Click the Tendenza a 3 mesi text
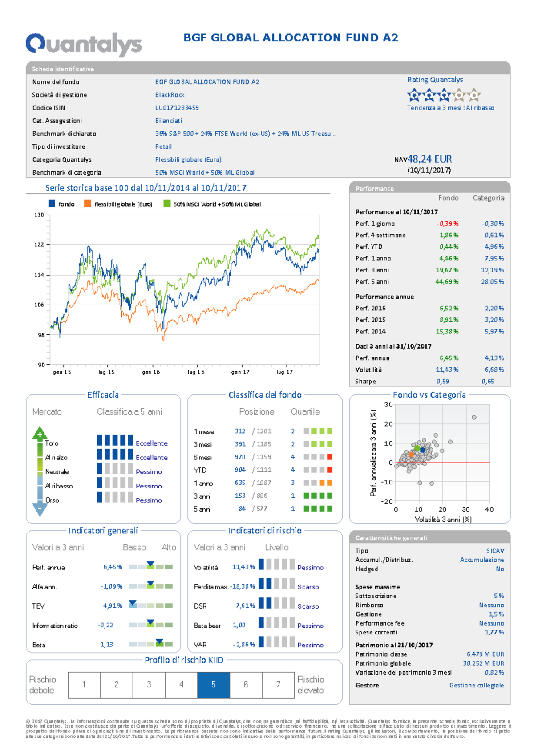 click(450, 108)
